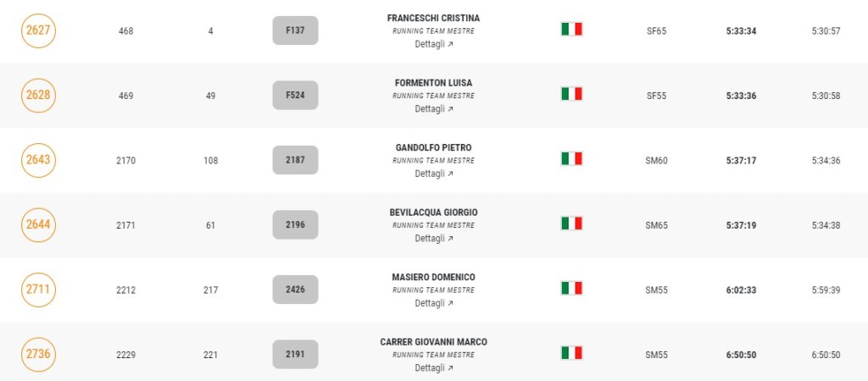Click the name Masiero Domenico

point(433,277)
